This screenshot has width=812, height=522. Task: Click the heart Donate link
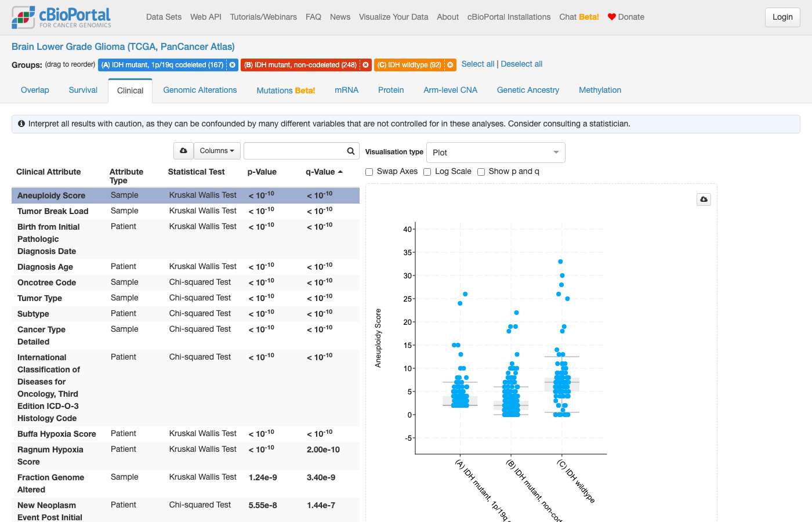click(626, 17)
